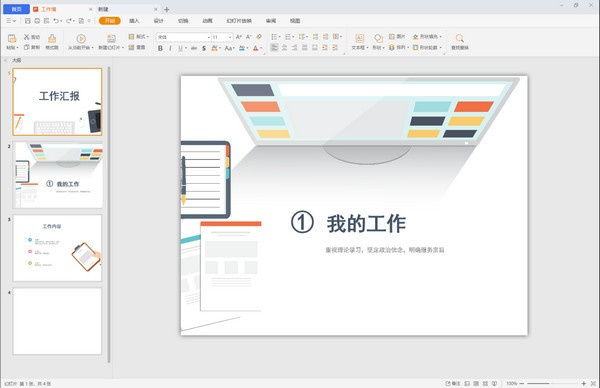Click font color red A swatch

[256, 48]
